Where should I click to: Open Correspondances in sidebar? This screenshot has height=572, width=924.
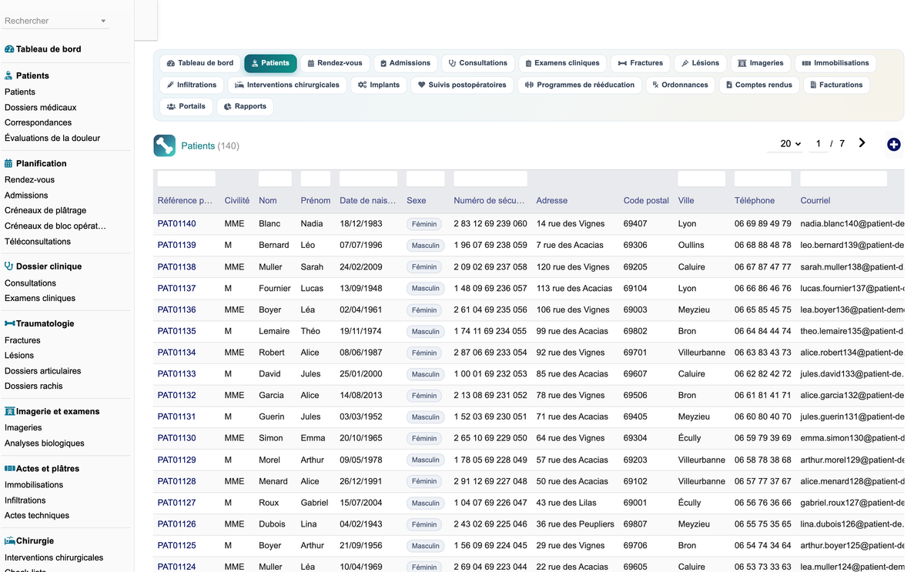(x=38, y=122)
